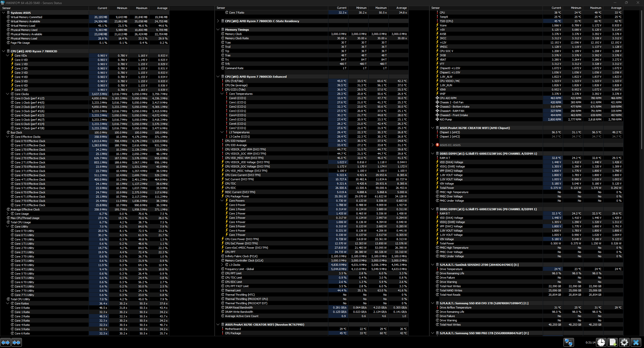Click the Maximum column header in left panel
The height and width of the screenshot is (348, 644).
[141, 8]
